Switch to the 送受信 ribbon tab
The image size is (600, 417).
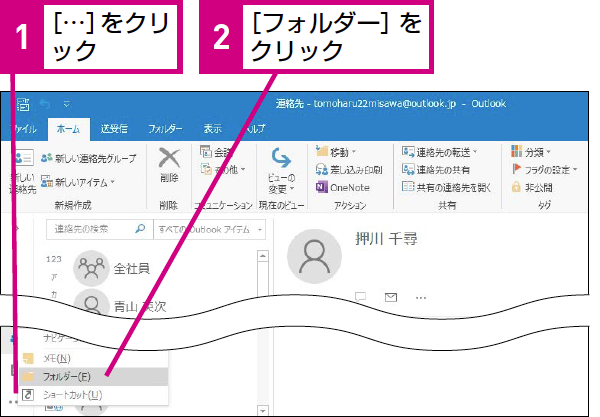pos(114,129)
